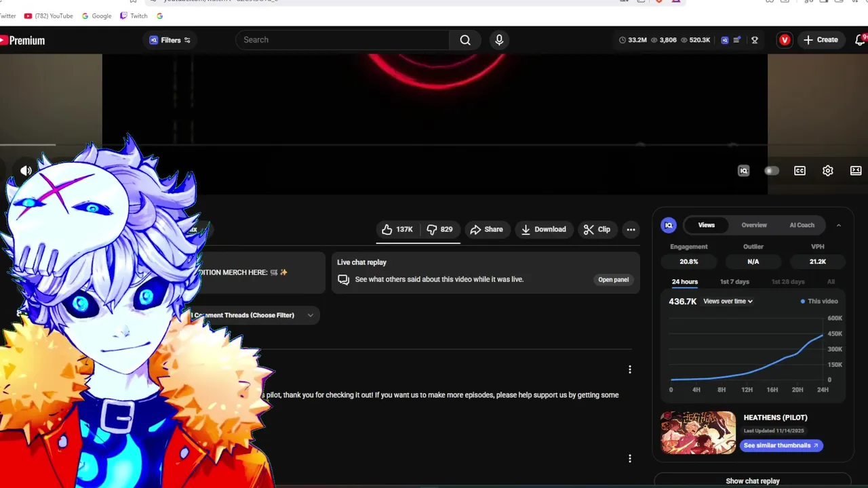Viewport: 868px width, 488px height.
Task: Click the Share button
Action: pyautogui.click(x=486, y=229)
